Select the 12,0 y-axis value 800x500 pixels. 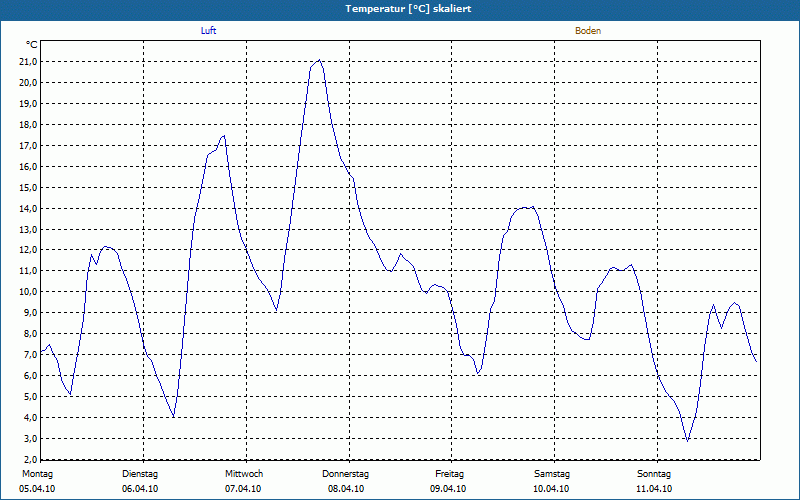[x=28, y=250]
